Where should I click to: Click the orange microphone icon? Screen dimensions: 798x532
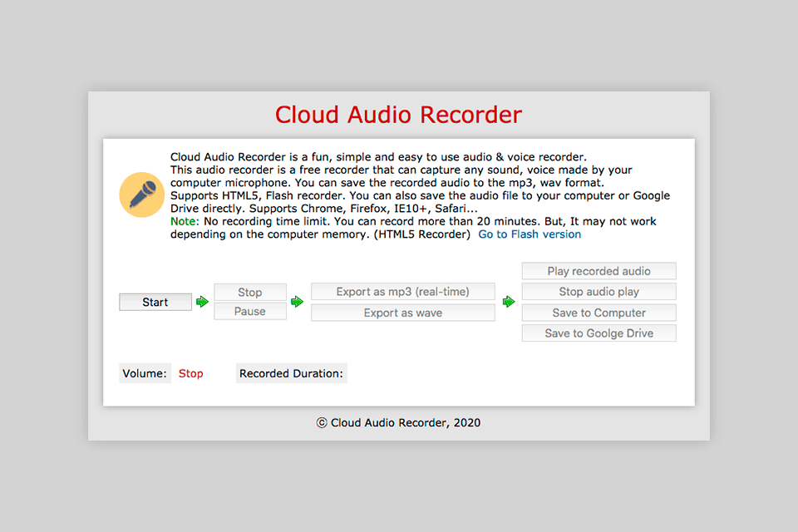click(x=142, y=195)
